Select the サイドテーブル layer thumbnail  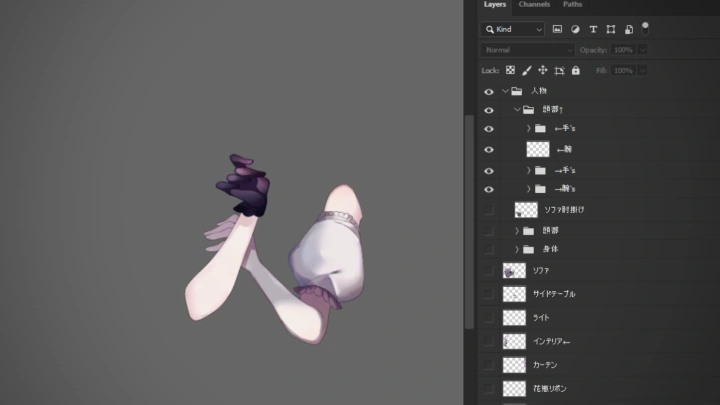(514, 294)
